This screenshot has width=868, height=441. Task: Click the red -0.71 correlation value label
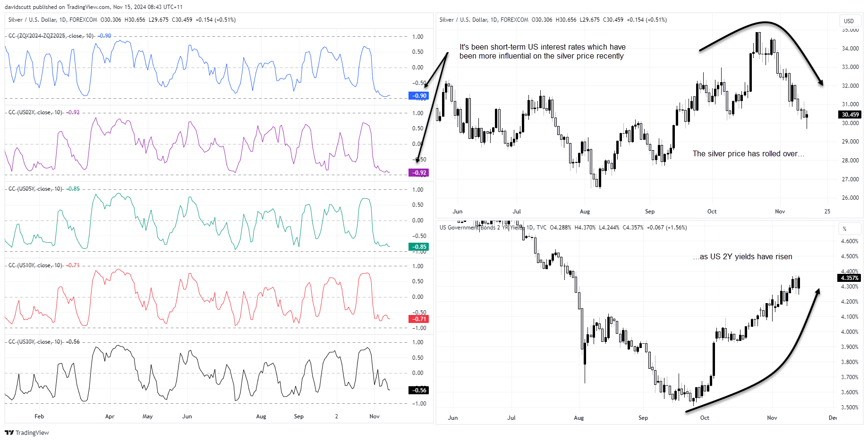click(x=419, y=319)
